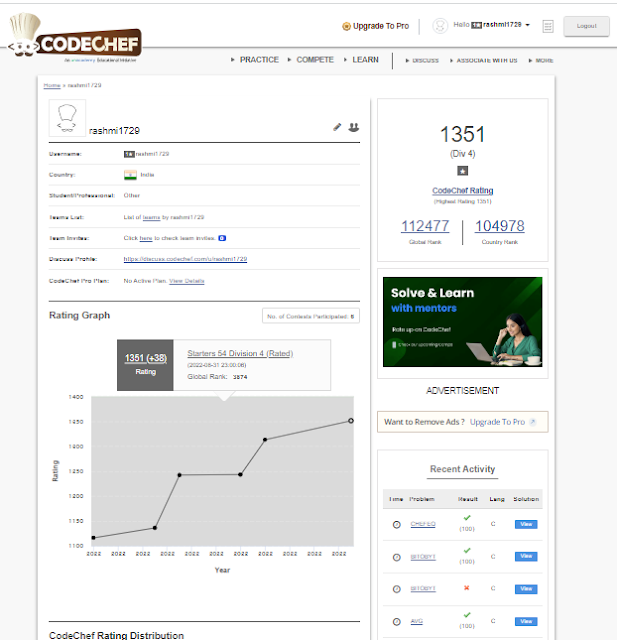Click the Highest Rating 1351 text
The image size is (617, 640).
[x=462, y=202]
